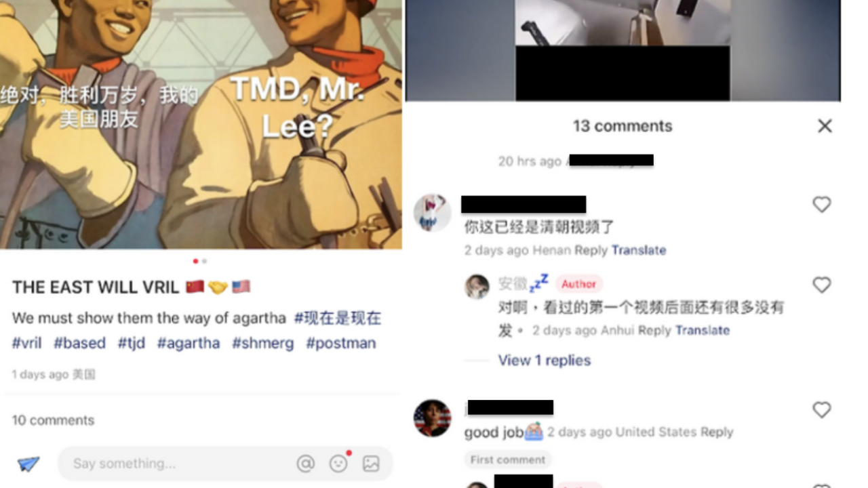The width and height of the screenshot is (868, 488).
Task: Expand View 1 replies
Action: click(545, 361)
